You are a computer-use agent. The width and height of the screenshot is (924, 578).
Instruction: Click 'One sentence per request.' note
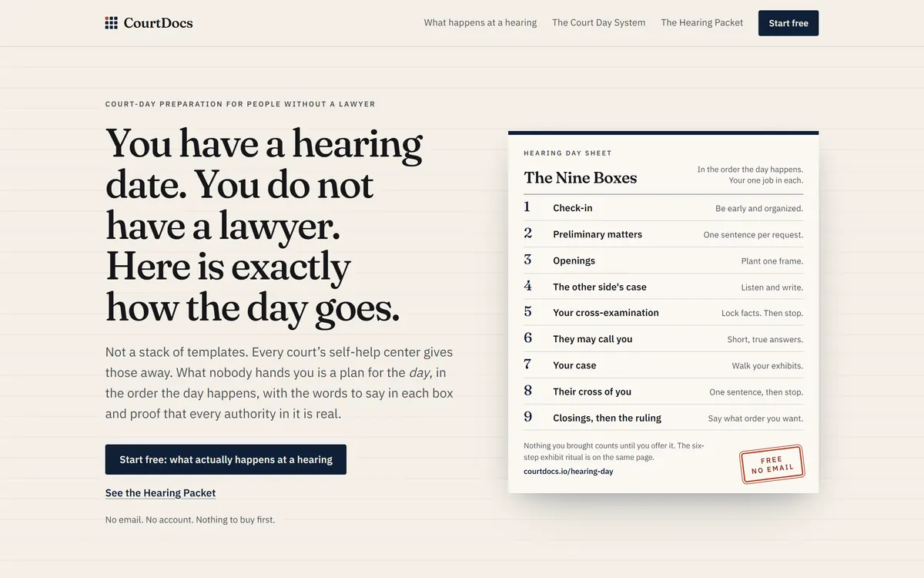click(753, 235)
